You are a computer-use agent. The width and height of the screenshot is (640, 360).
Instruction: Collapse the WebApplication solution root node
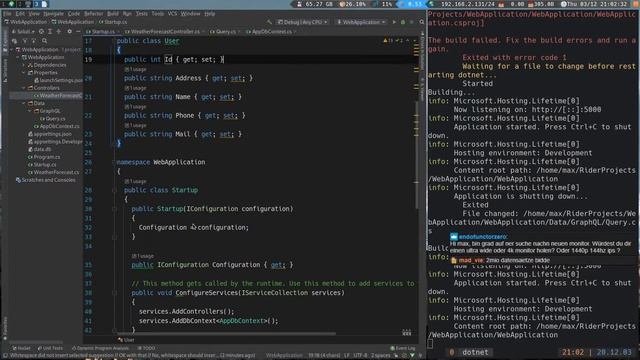pyautogui.click(x=12, y=50)
